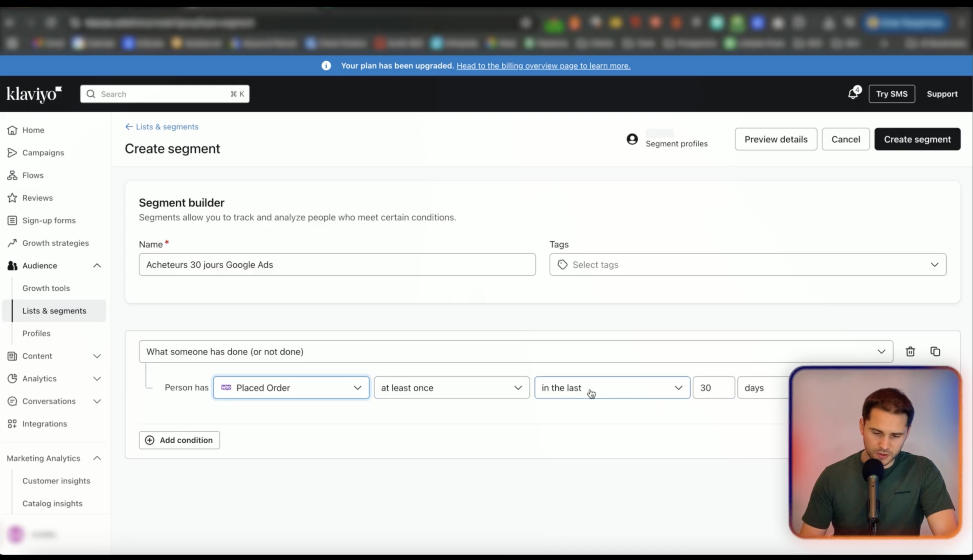Click the Reviews star icon
The width and height of the screenshot is (973, 560).
[12, 198]
